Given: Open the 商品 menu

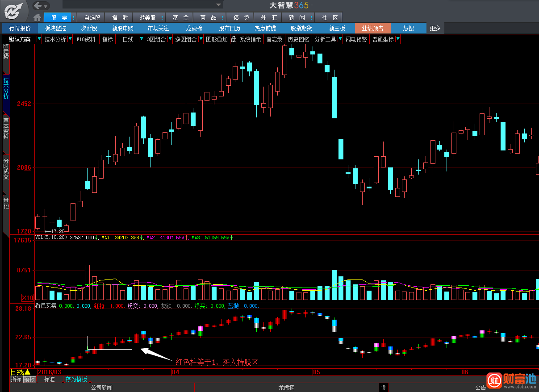Looking at the screenshot, I should [209, 17].
